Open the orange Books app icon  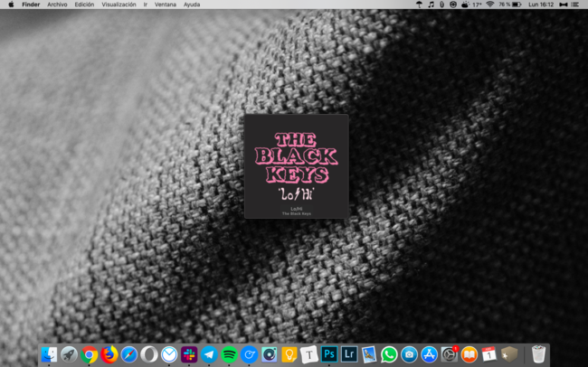(469, 354)
